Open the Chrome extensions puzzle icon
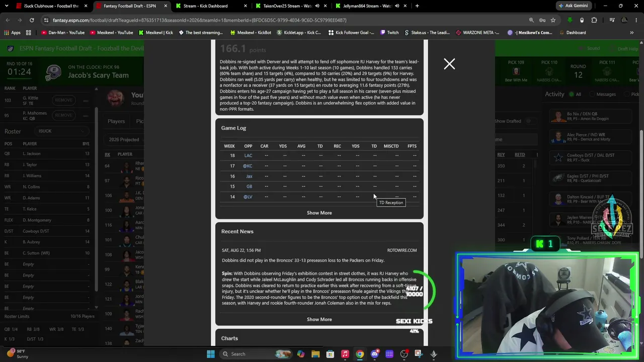 coord(594,20)
